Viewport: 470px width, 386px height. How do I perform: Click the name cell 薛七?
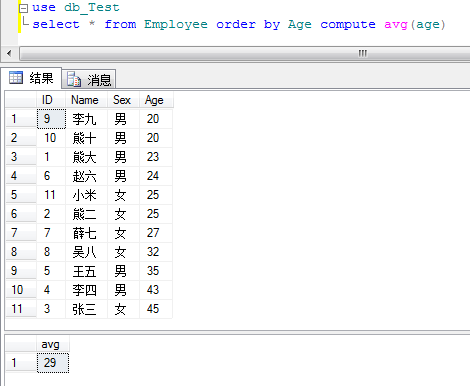click(x=86, y=233)
